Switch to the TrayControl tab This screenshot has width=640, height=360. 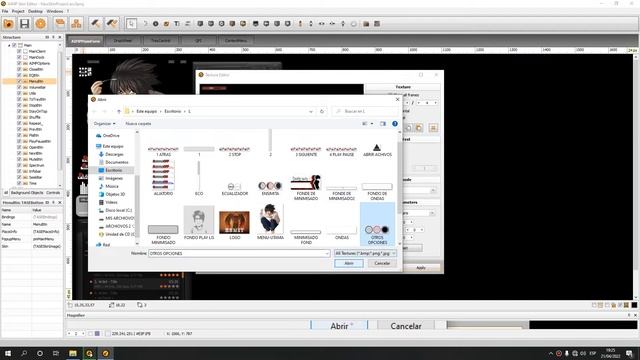click(x=160, y=41)
